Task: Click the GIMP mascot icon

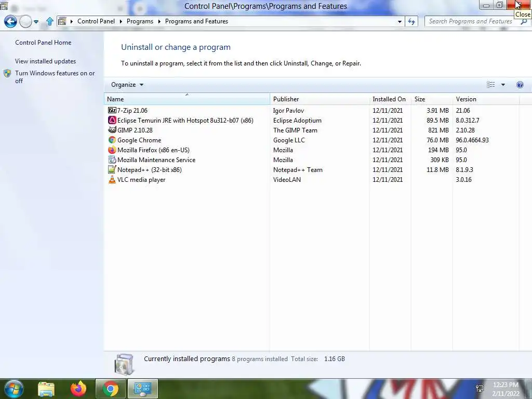Action: (112, 130)
